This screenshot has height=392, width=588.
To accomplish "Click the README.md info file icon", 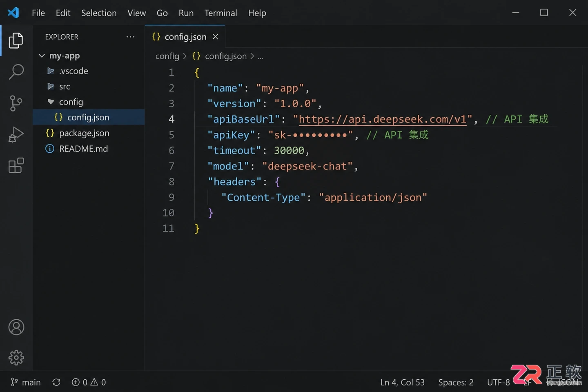I will pos(49,149).
